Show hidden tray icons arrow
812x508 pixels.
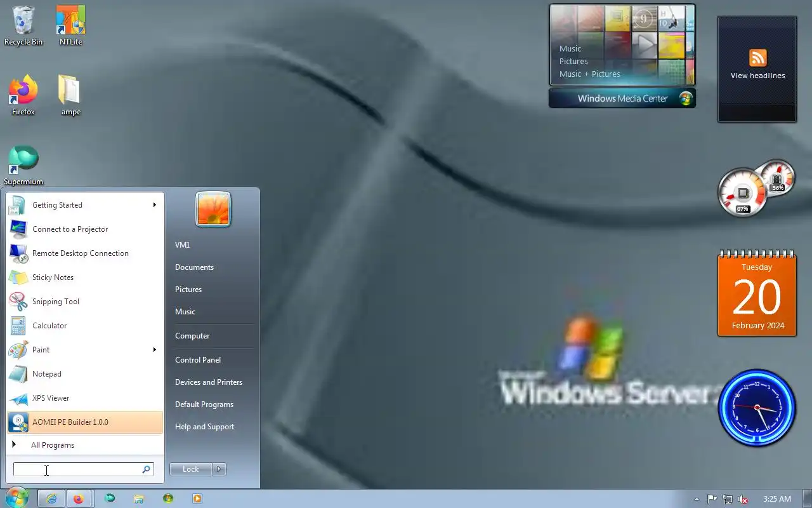click(697, 499)
